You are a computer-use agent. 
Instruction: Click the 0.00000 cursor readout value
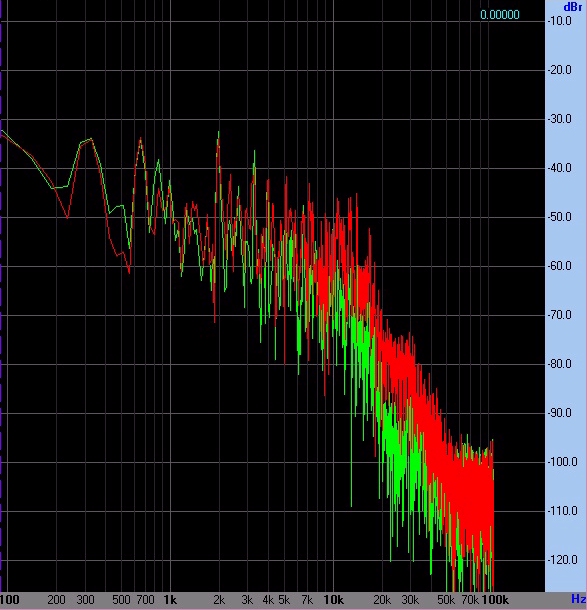pyautogui.click(x=499, y=15)
